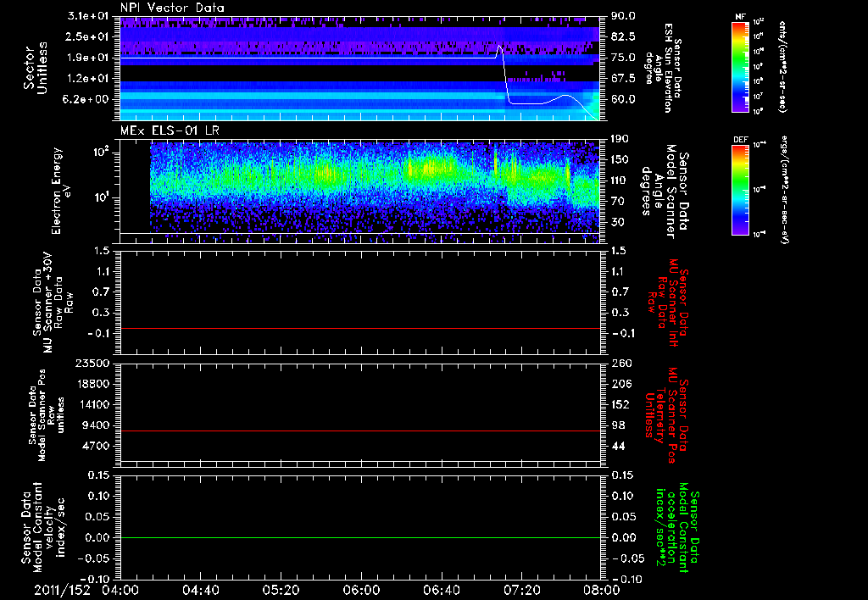Click the sector axis value 2.5e+01

coord(86,36)
